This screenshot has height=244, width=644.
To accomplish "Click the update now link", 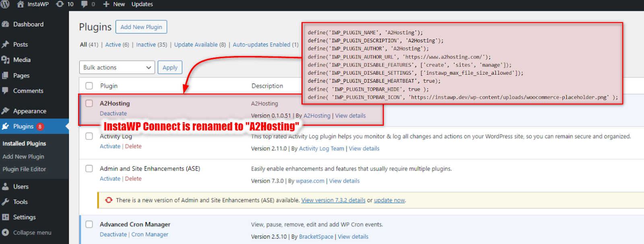I will [389, 200].
